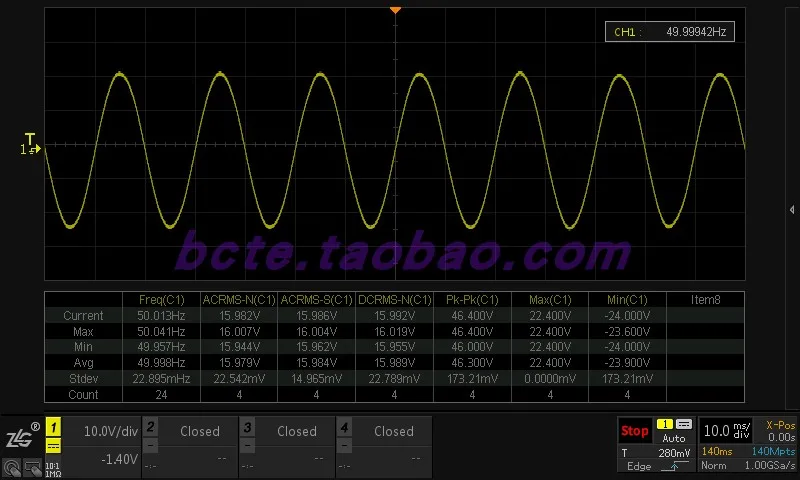800x480 pixels.
Task: Click the ZLG logo icon
Action: tap(22, 436)
